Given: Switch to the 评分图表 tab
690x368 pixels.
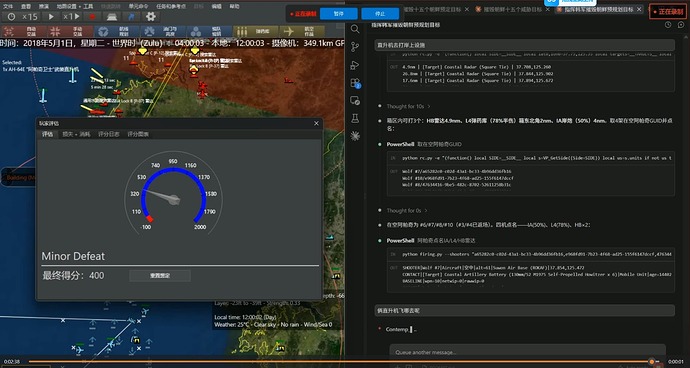Looking at the screenshot, I should click(138, 134).
